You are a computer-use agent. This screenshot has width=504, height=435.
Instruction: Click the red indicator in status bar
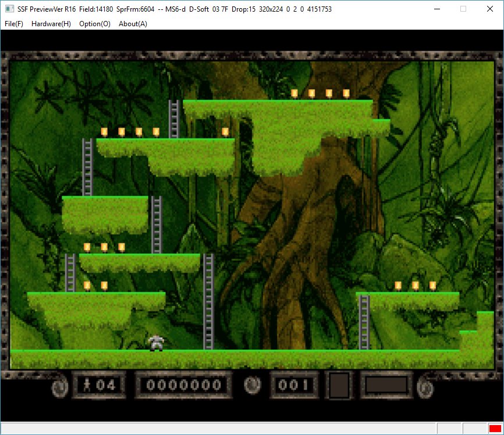[x=495, y=429]
